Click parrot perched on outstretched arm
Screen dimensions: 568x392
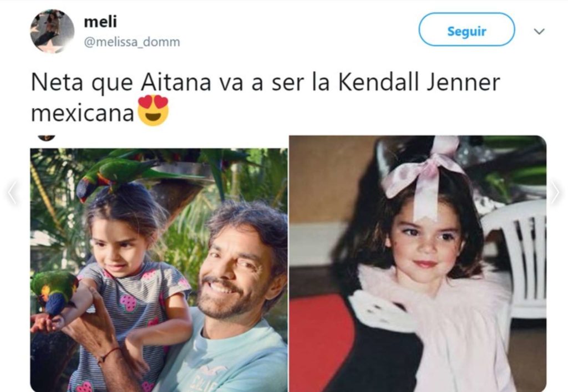[x=54, y=292]
